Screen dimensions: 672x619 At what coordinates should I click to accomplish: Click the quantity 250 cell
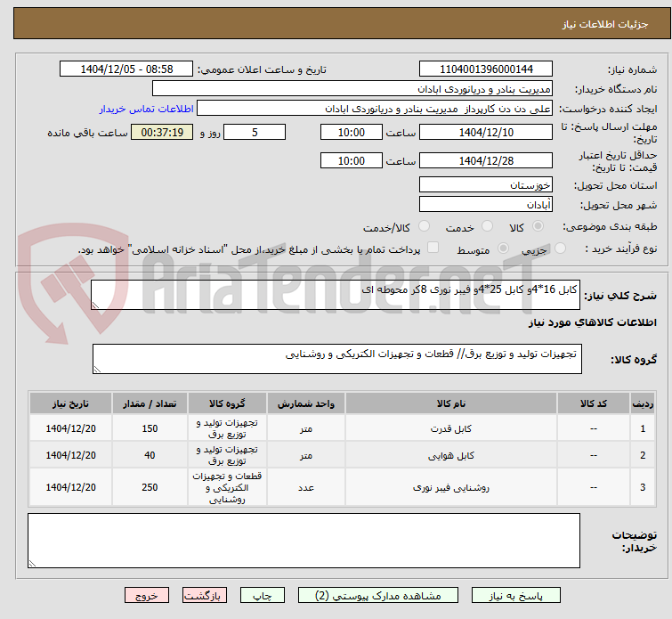coord(150,487)
